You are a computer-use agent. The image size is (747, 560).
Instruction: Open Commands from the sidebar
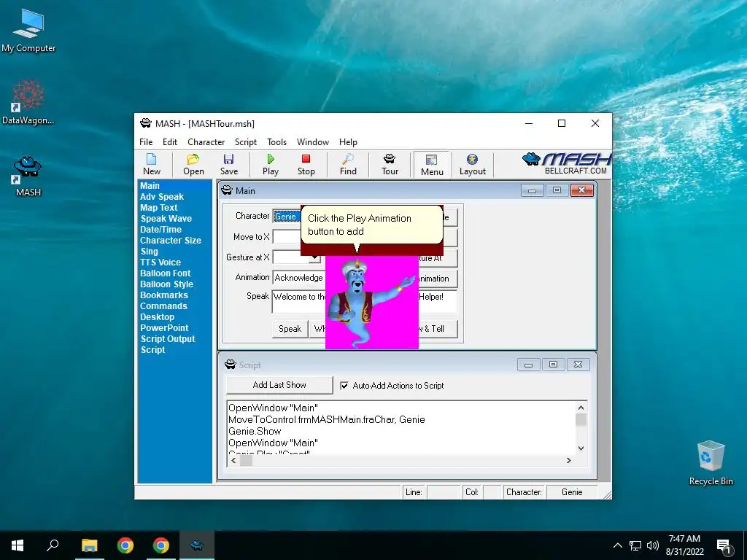163,306
